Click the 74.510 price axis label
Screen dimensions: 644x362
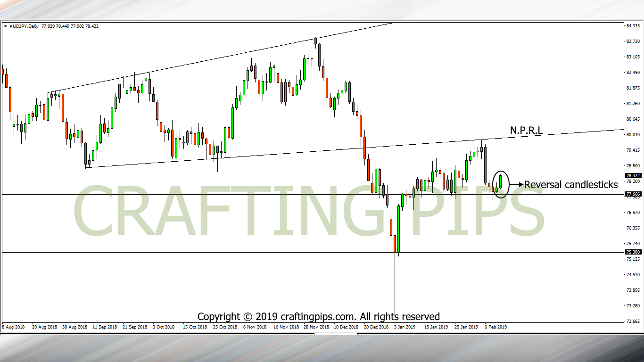[x=633, y=275]
